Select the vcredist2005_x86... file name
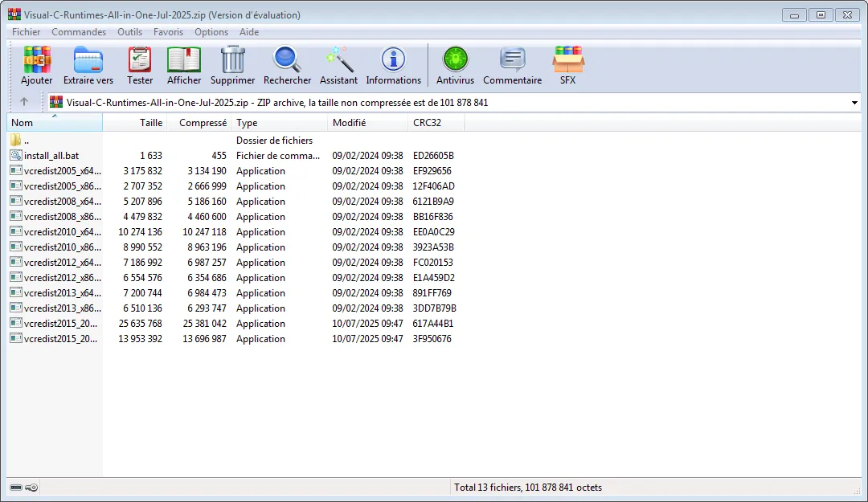The image size is (868, 502). point(63,186)
